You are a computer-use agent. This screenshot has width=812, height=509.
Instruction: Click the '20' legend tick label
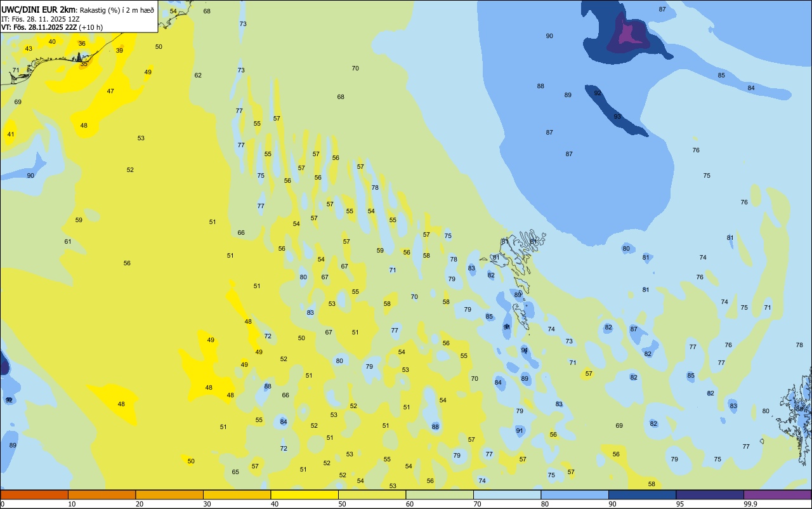point(140,504)
